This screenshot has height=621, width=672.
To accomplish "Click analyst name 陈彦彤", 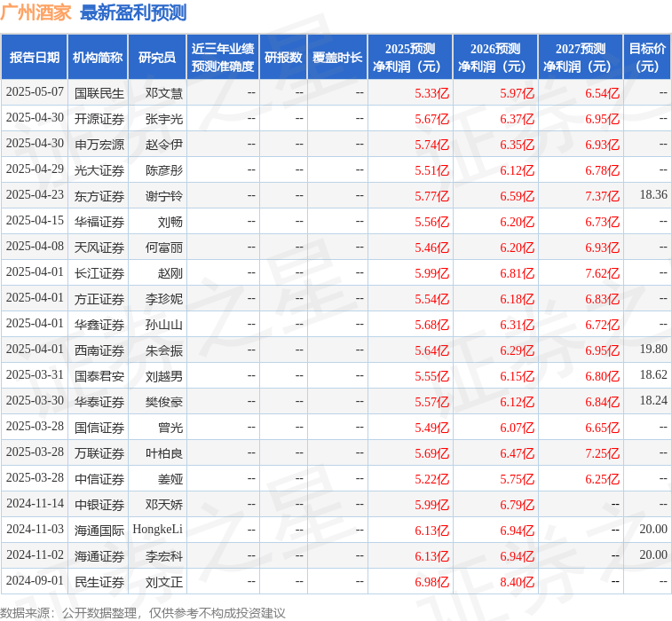I will click(x=163, y=170).
